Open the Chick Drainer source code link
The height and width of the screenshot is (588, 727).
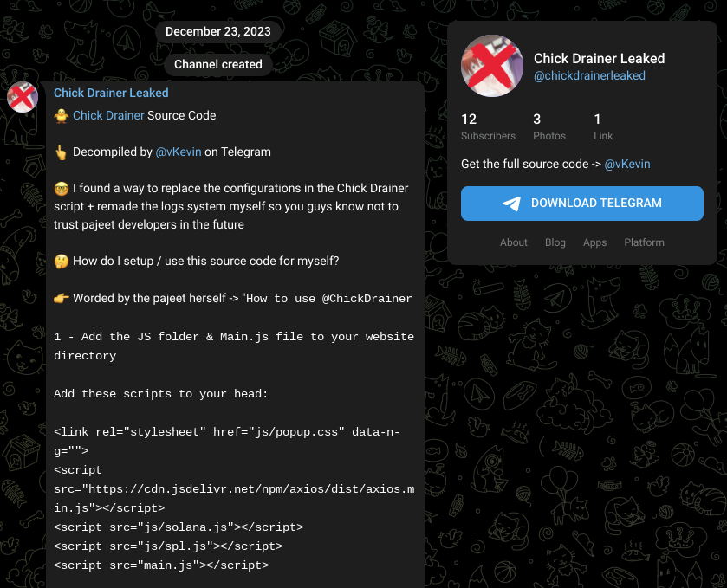(109, 115)
